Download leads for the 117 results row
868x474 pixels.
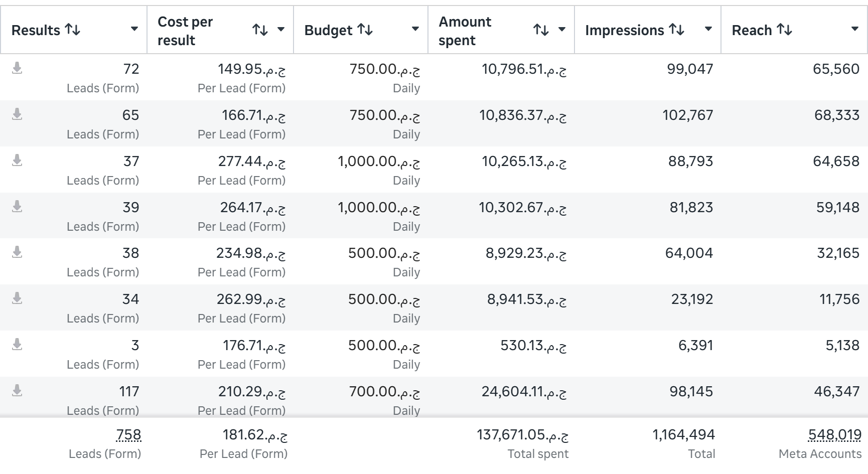17,390
